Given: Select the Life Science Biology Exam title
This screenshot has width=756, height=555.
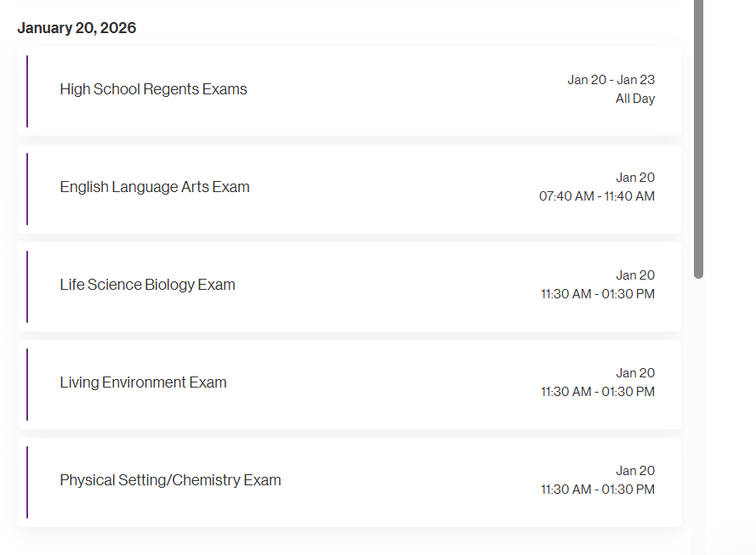Looking at the screenshot, I should [147, 285].
